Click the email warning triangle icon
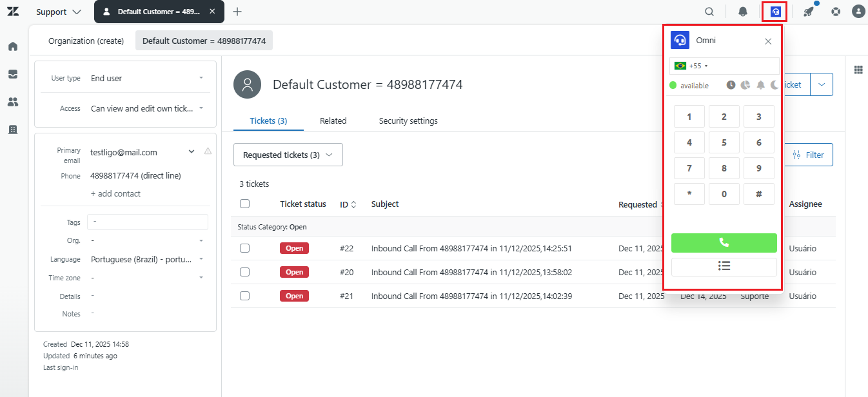868x397 pixels. pos(208,151)
